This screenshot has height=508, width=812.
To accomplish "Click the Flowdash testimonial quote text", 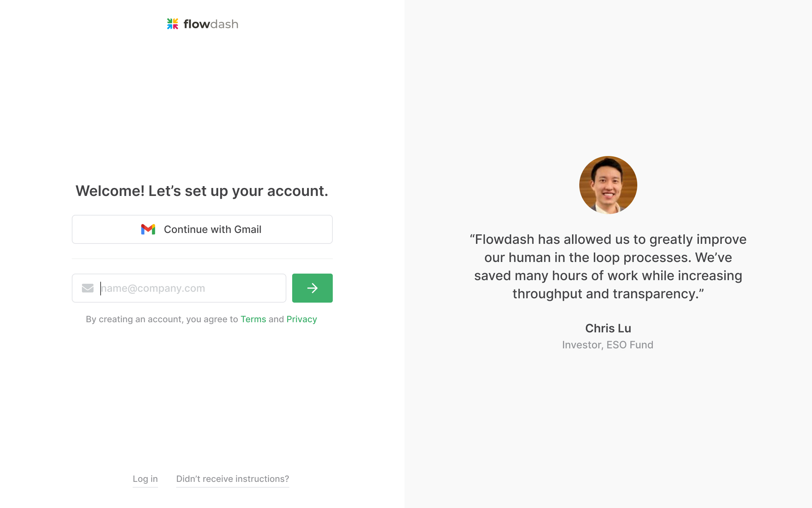I will (x=608, y=267).
